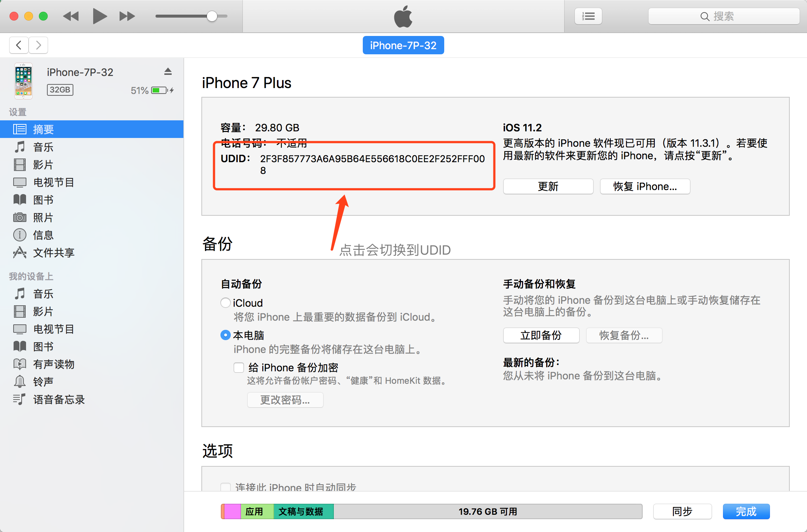Click the 更新 button

pyautogui.click(x=548, y=186)
